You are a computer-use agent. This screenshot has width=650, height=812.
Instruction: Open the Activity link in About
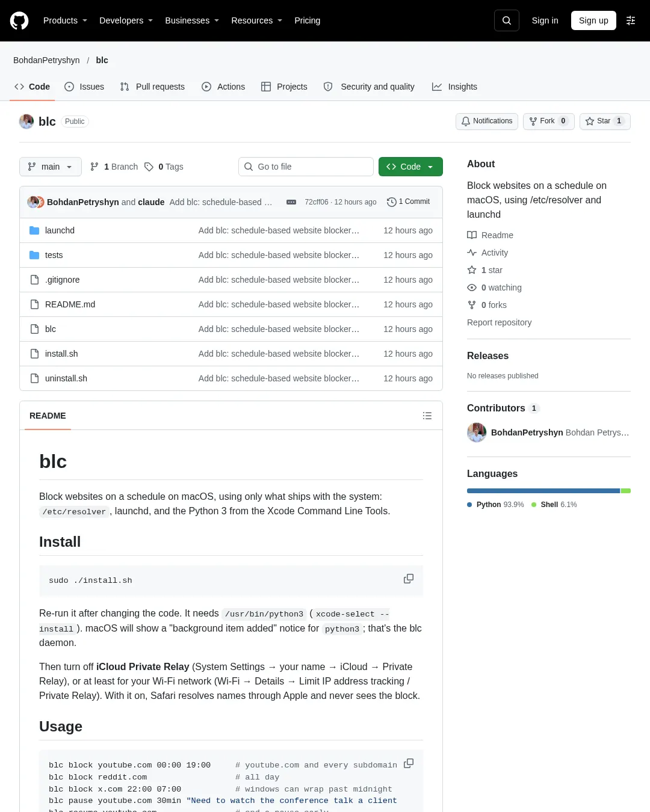(487, 253)
